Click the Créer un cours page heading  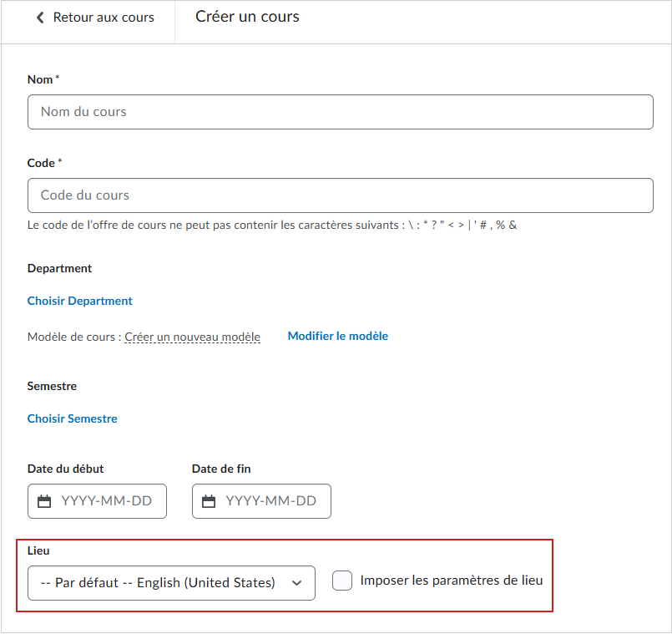pyautogui.click(x=247, y=17)
